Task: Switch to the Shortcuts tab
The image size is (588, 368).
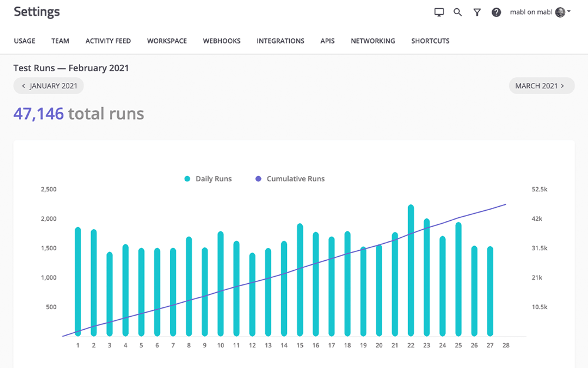Action: click(430, 41)
